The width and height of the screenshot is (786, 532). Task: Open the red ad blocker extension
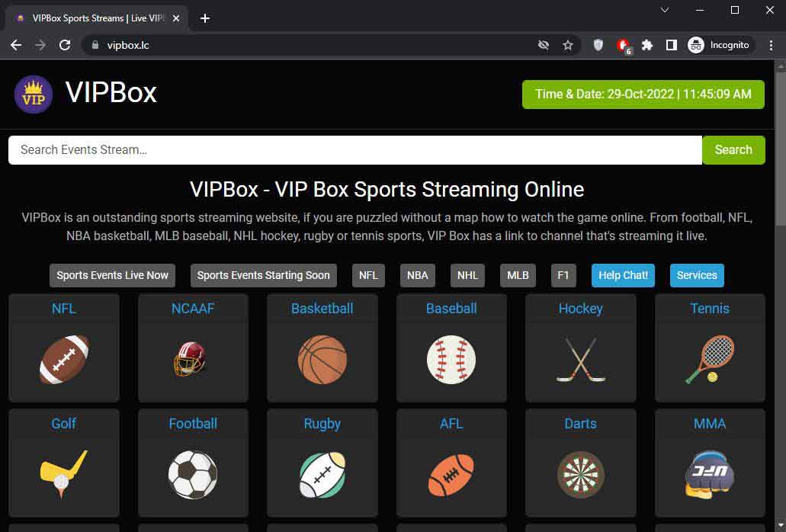[624, 46]
